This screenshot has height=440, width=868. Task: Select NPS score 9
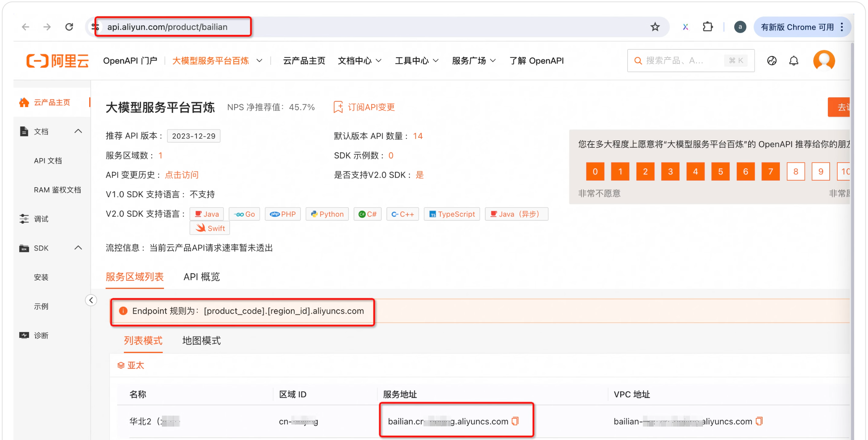pyautogui.click(x=820, y=171)
